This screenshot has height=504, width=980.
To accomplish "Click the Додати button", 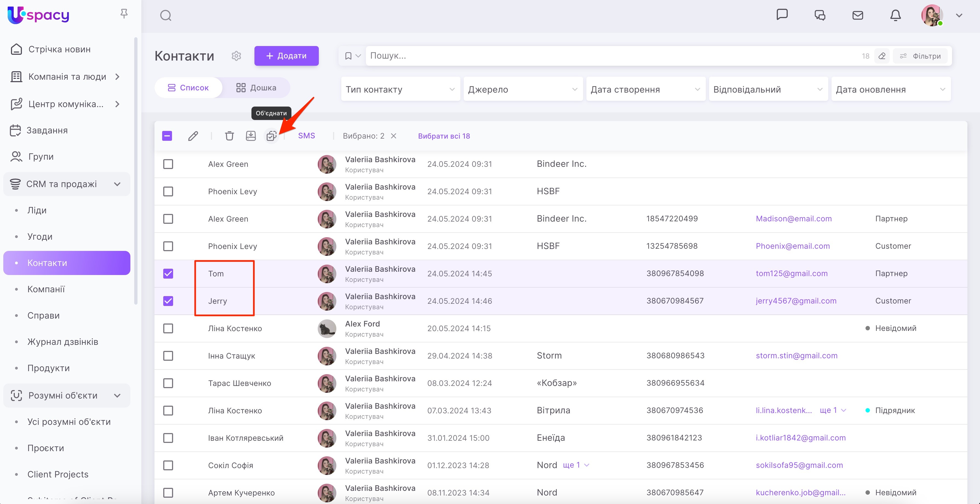I will pos(286,56).
